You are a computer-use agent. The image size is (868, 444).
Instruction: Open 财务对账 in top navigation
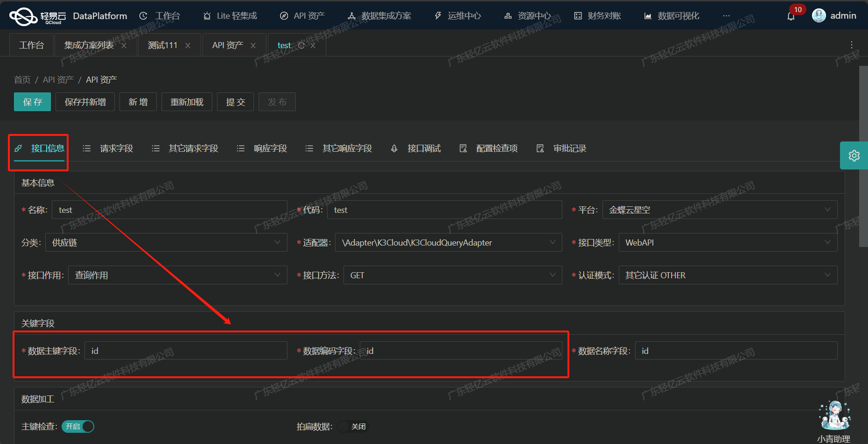pyautogui.click(x=597, y=16)
